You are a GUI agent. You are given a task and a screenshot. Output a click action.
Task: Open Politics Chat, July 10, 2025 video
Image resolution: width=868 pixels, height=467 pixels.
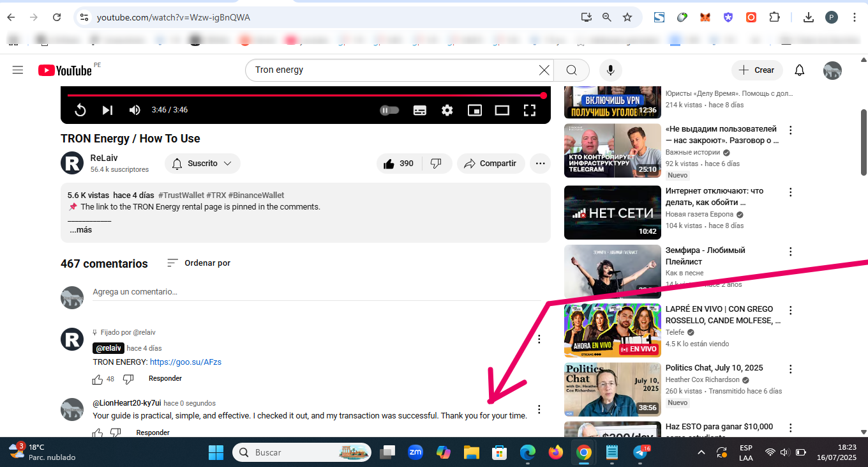pos(714,368)
